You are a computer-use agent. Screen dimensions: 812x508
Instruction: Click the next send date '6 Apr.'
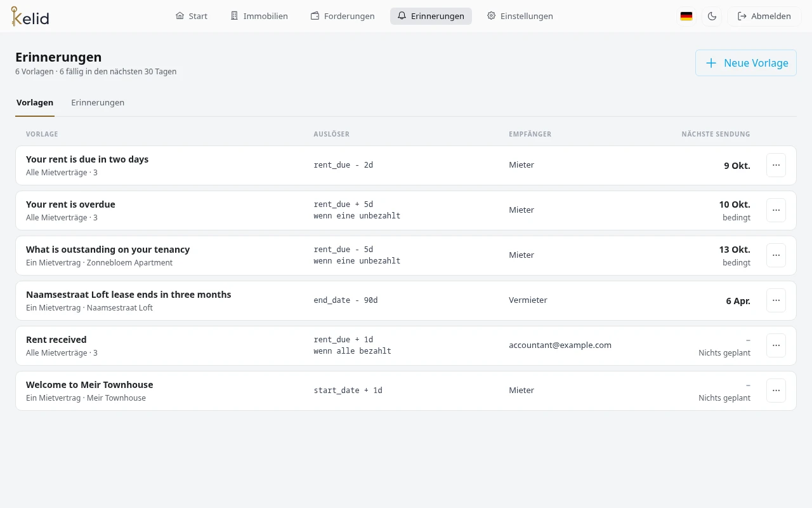tap(738, 301)
